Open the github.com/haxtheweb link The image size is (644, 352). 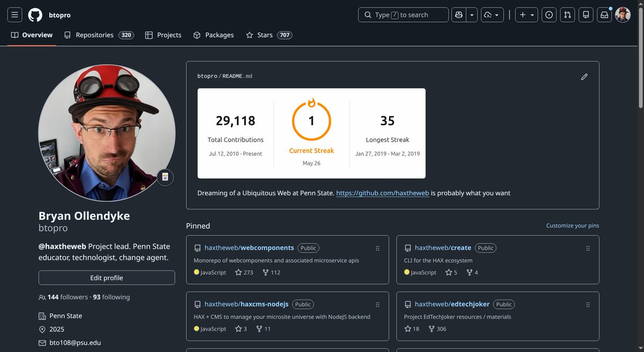tap(383, 193)
